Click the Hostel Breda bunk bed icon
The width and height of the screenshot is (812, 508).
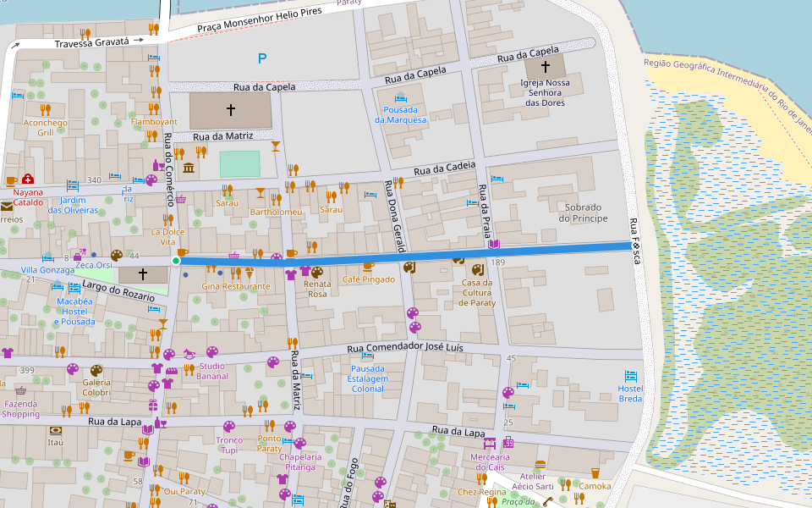(630, 377)
